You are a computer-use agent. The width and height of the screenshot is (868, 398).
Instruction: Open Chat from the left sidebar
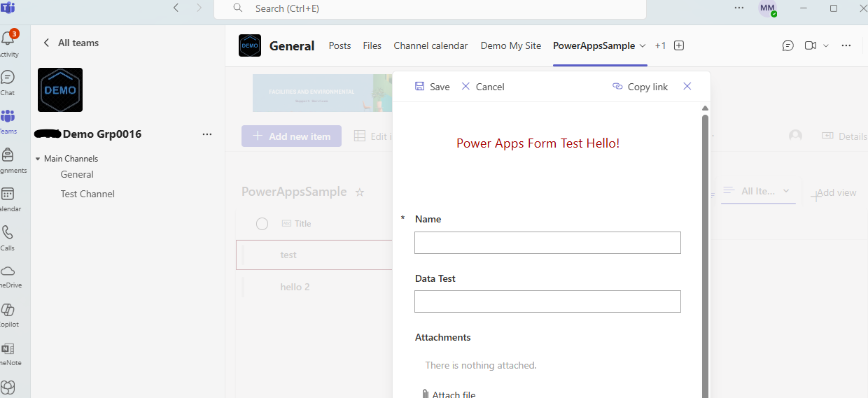coord(8,78)
